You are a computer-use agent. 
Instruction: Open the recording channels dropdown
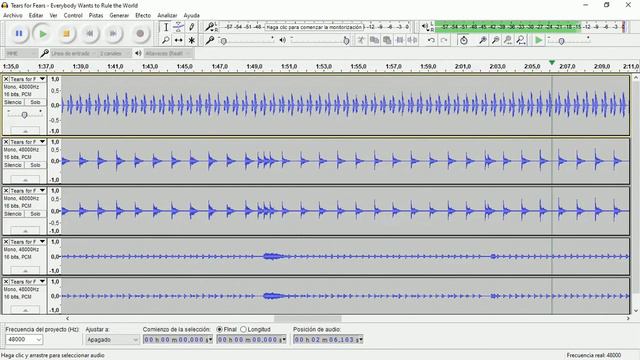(115, 53)
